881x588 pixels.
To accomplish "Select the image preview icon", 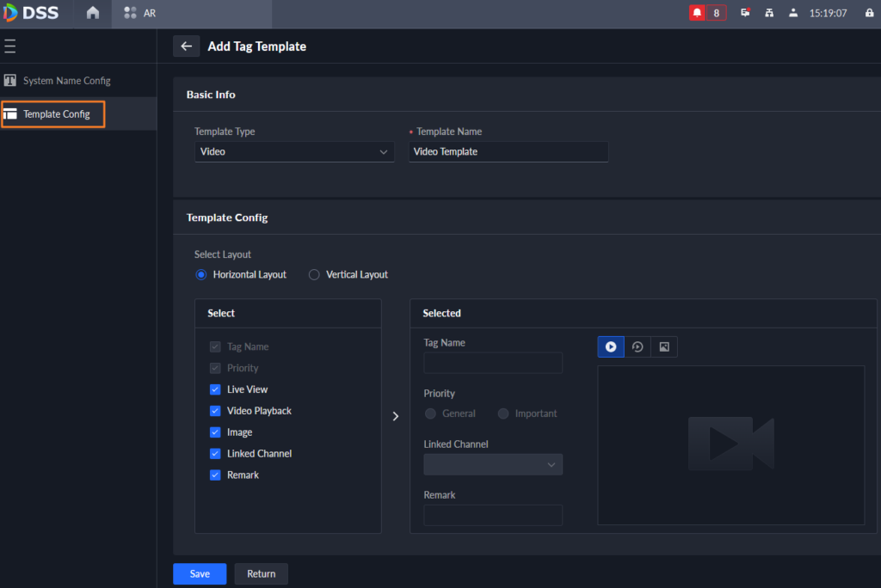I will (x=664, y=346).
